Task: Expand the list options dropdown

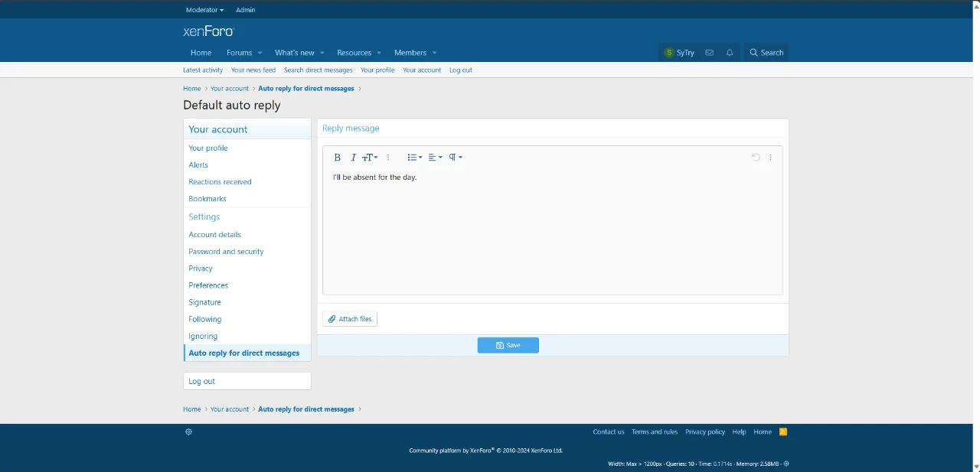Action: point(414,158)
